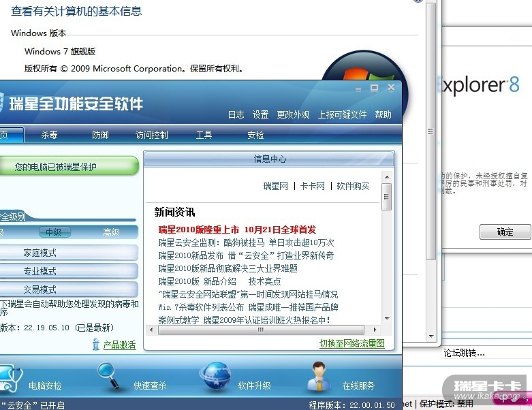
Task: Open the 工具 tab
Action: pyautogui.click(x=204, y=135)
